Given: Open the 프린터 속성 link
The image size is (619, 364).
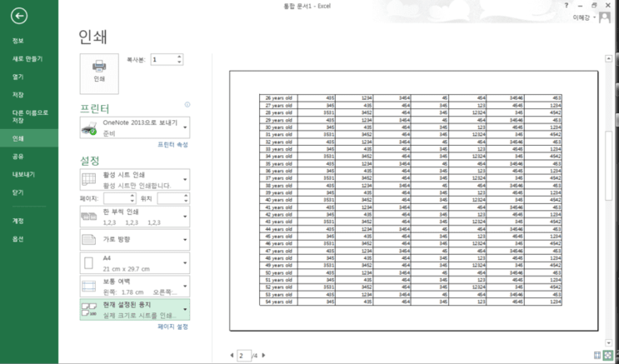Looking at the screenshot, I should [173, 145].
